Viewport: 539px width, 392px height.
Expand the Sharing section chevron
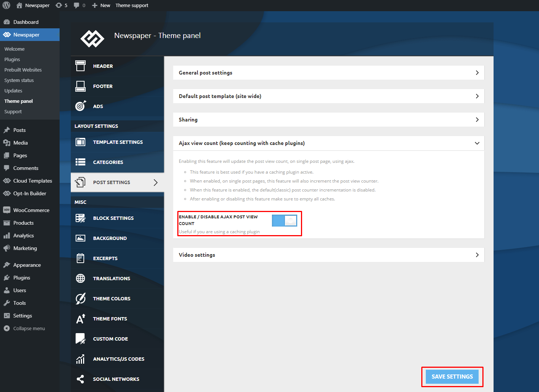coord(477,120)
